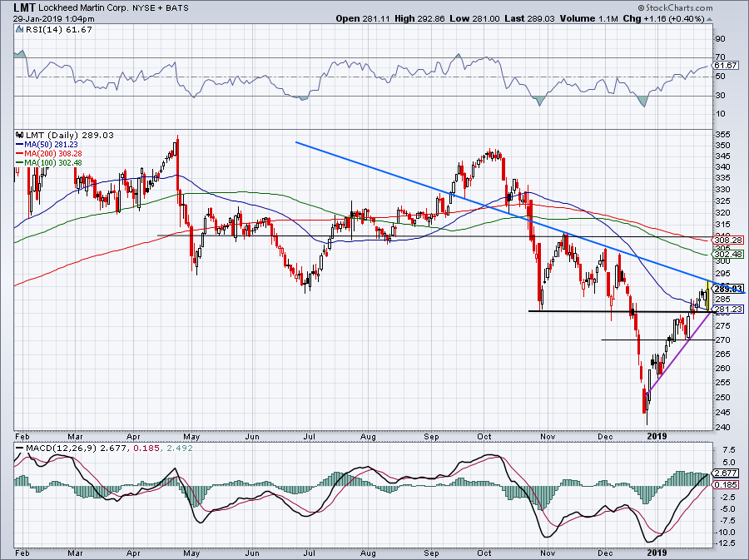Click the candlestick icon beside LMT (Daily)

click(19, 135)
